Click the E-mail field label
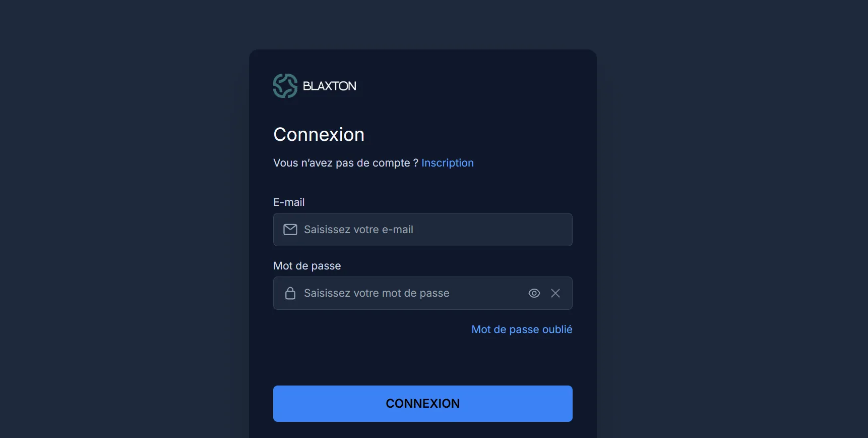The height and width of the screenshot is (438, 868). click(288, 202)
